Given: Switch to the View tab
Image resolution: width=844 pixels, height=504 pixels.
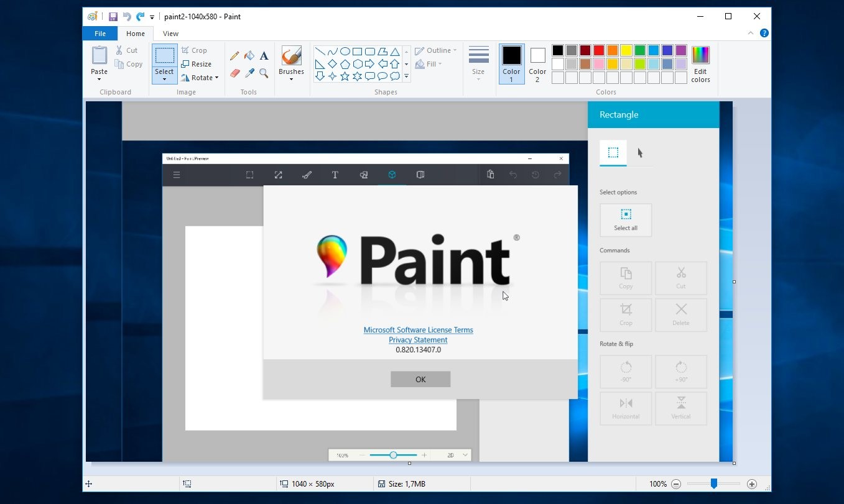Looking at the screenshot, I should click(170, 33).
